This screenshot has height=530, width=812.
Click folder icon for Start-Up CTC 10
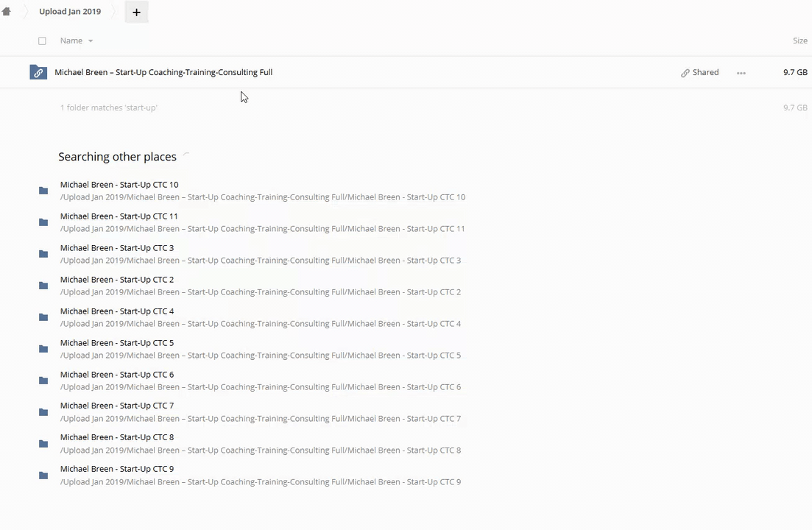tap(43, 191)
